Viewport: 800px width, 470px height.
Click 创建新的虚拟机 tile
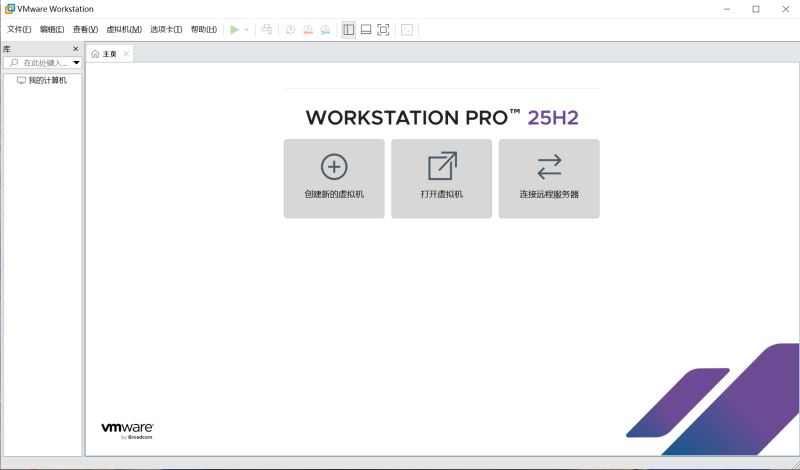click(334, 179)
